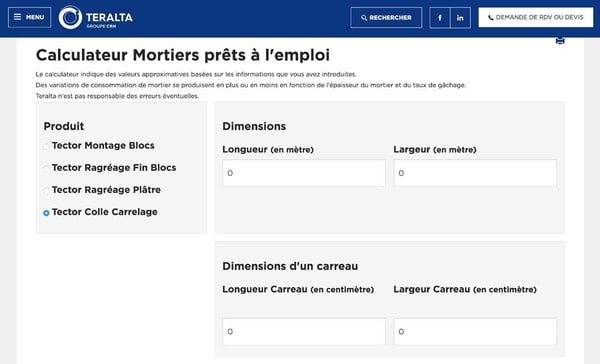Screen dimensions: 600x364
Task: Focus the Largeur (en mètre) field
Action: pos(475,173)
